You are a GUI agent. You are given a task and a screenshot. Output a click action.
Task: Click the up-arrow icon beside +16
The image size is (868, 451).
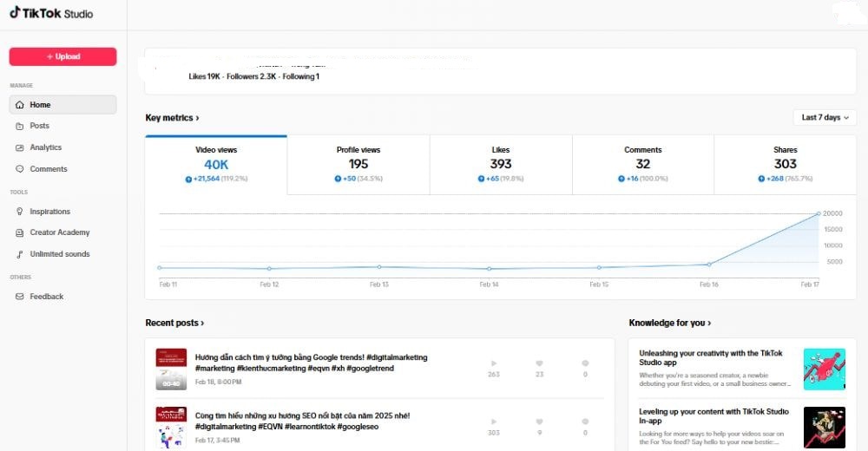621,179
